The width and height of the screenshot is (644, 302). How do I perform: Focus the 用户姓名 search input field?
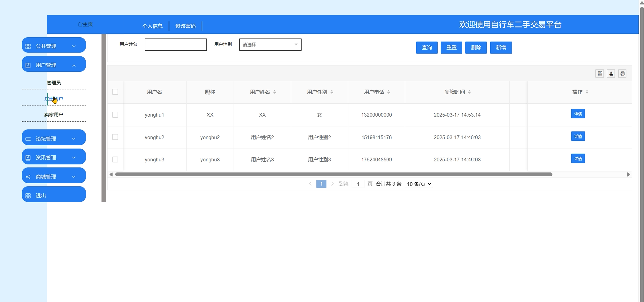(176, 45)
